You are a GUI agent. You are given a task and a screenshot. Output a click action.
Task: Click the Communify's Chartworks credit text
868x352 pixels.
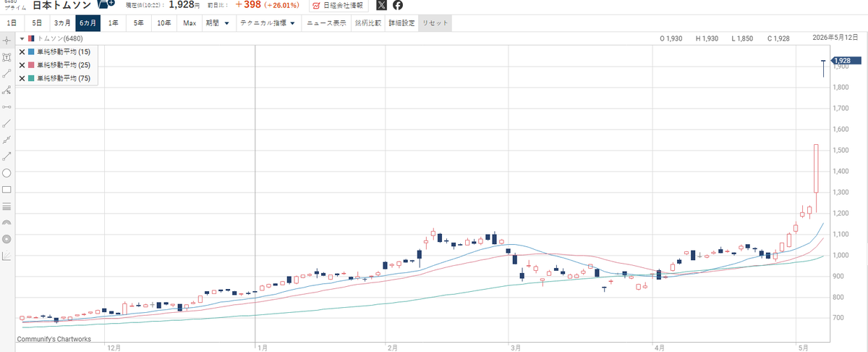(54, 338)
